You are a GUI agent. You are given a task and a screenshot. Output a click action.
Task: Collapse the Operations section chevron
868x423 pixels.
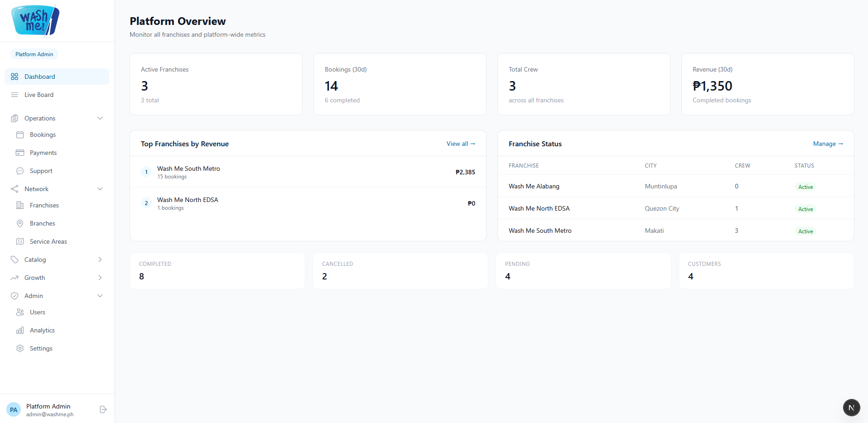[100, 118]
